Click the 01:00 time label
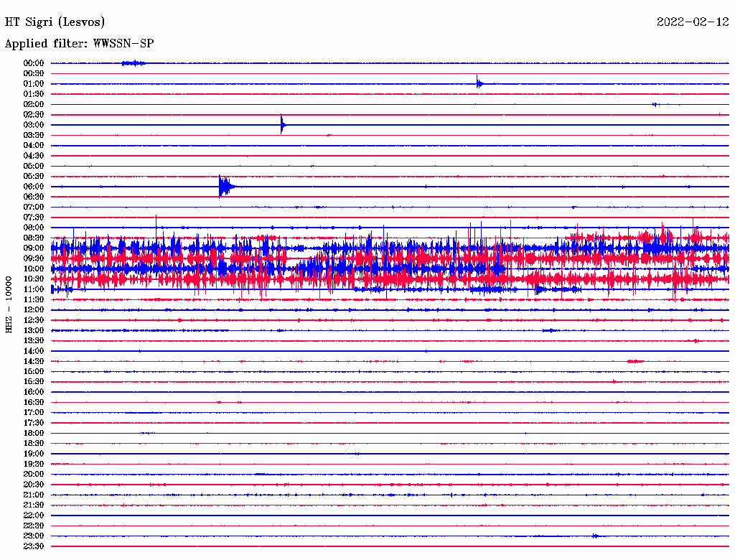Screen dimensions: 735x560 pos(34,84)
